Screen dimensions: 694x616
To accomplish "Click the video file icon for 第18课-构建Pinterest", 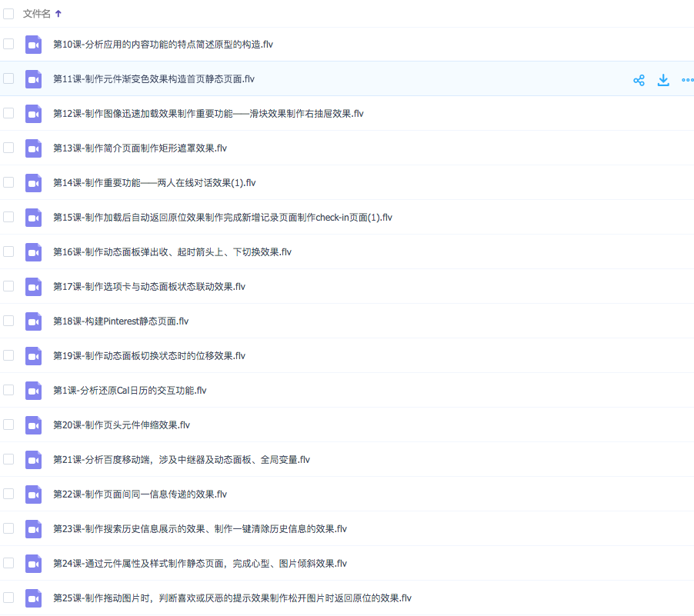I will click(33, 321).
